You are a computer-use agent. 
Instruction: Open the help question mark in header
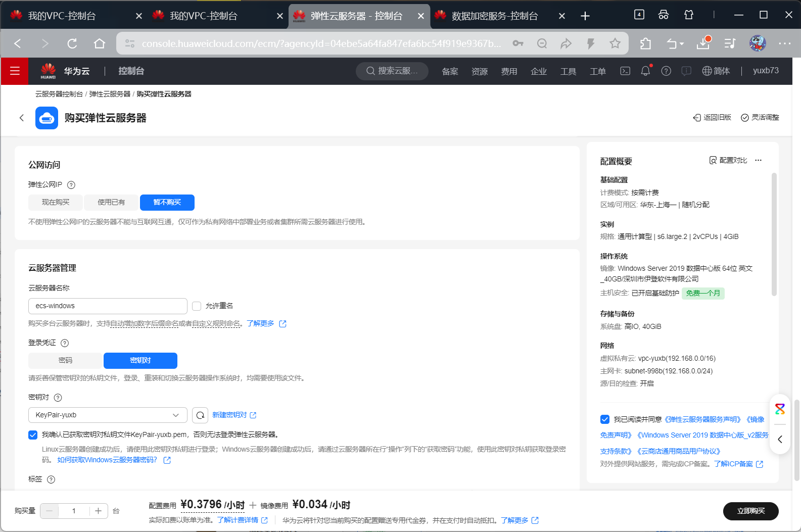click(x=666, y=71)
